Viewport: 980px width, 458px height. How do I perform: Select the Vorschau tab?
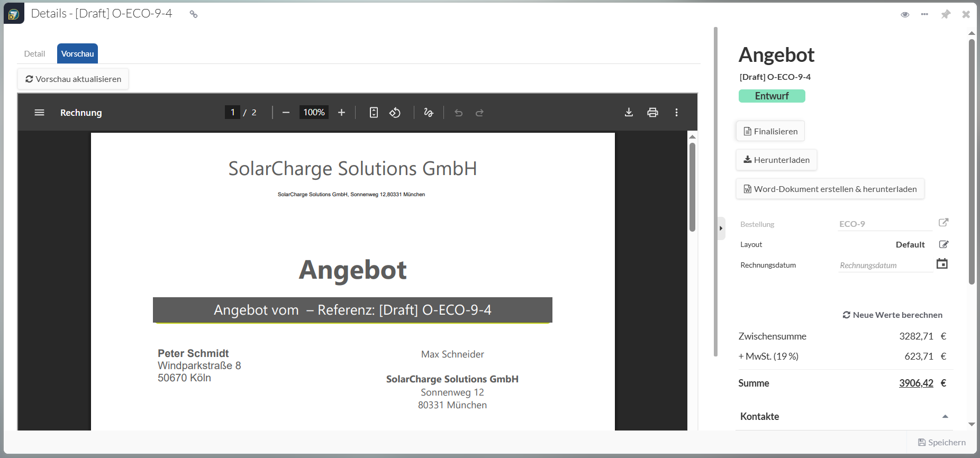coord(77,54)
